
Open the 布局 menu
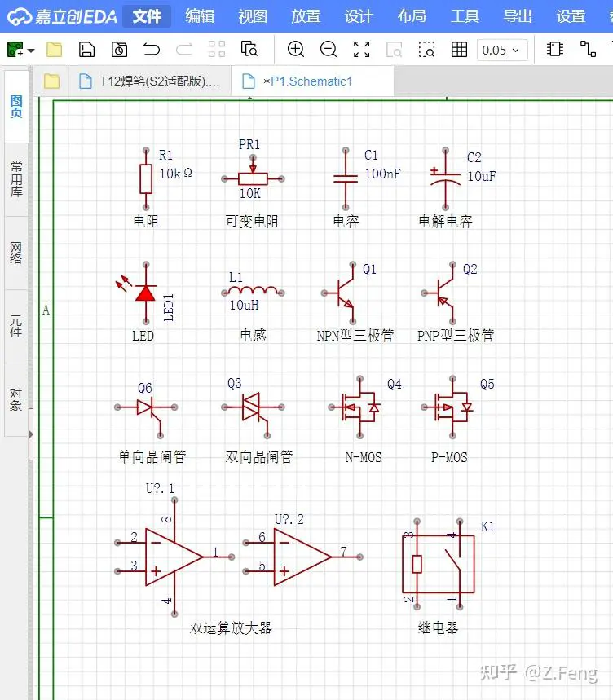point(412,16)
